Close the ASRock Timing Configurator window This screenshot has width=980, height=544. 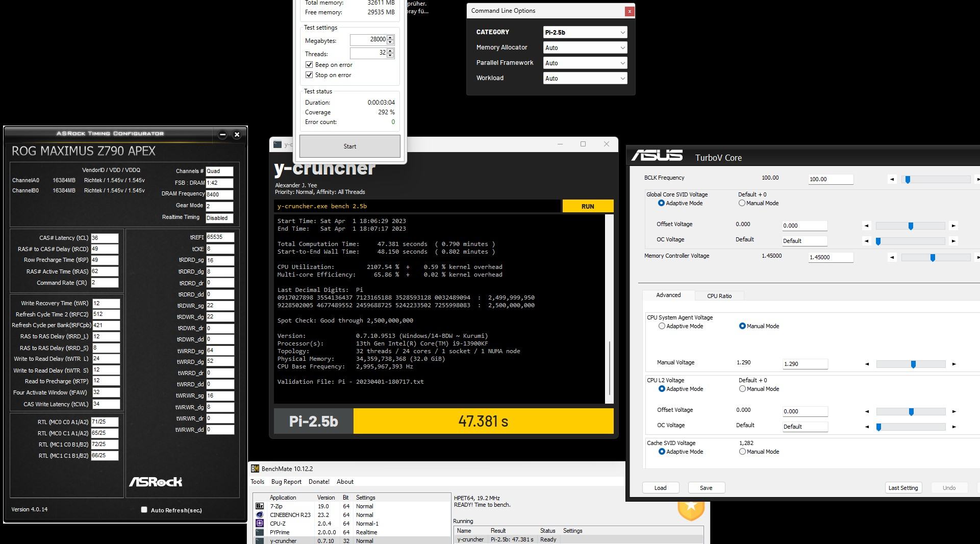click(x=237, y=135)
